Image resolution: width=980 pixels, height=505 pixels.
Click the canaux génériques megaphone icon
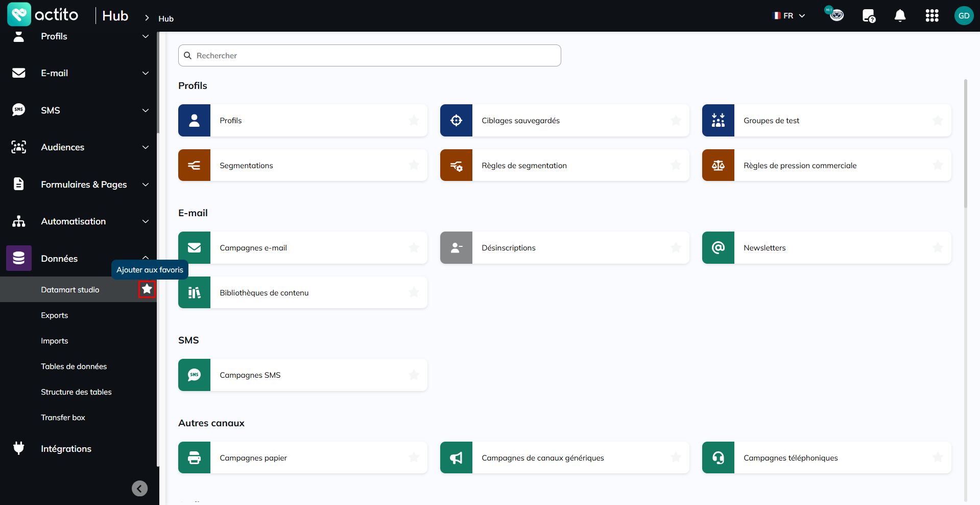tap(456, 457)
